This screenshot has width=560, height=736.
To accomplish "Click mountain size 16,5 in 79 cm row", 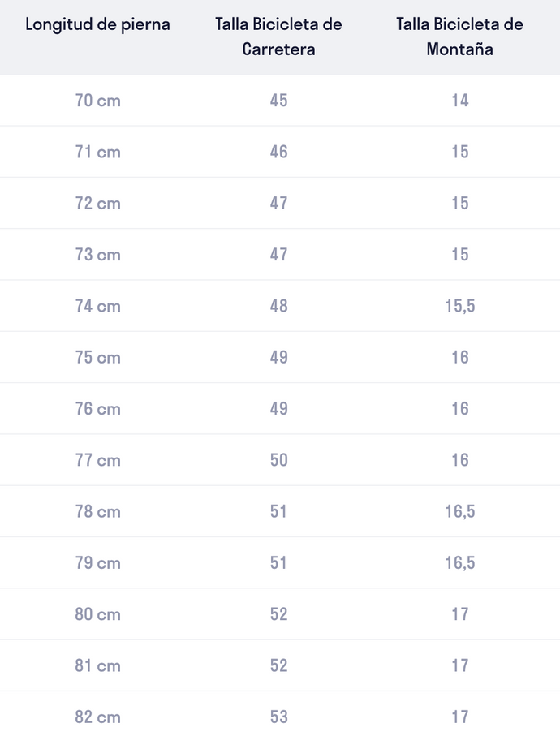I will tap(460, 563).
